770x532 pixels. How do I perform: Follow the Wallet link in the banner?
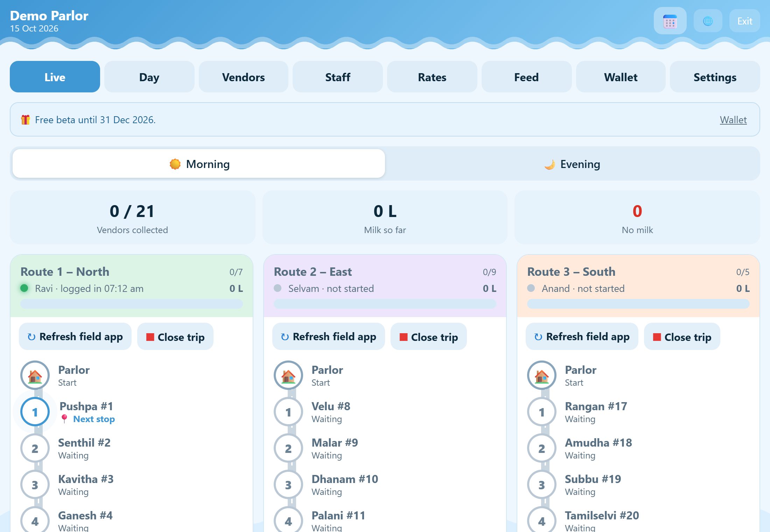coord(733,120)
